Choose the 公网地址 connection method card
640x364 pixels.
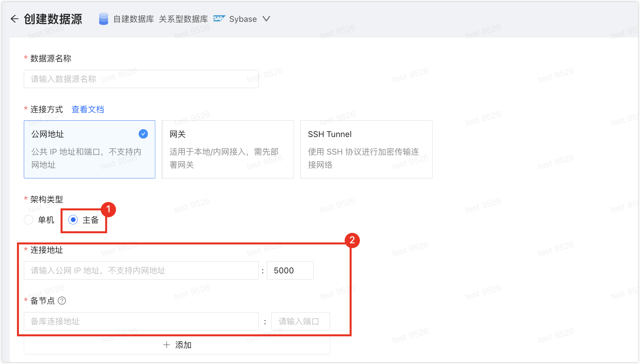pos(89,149)
